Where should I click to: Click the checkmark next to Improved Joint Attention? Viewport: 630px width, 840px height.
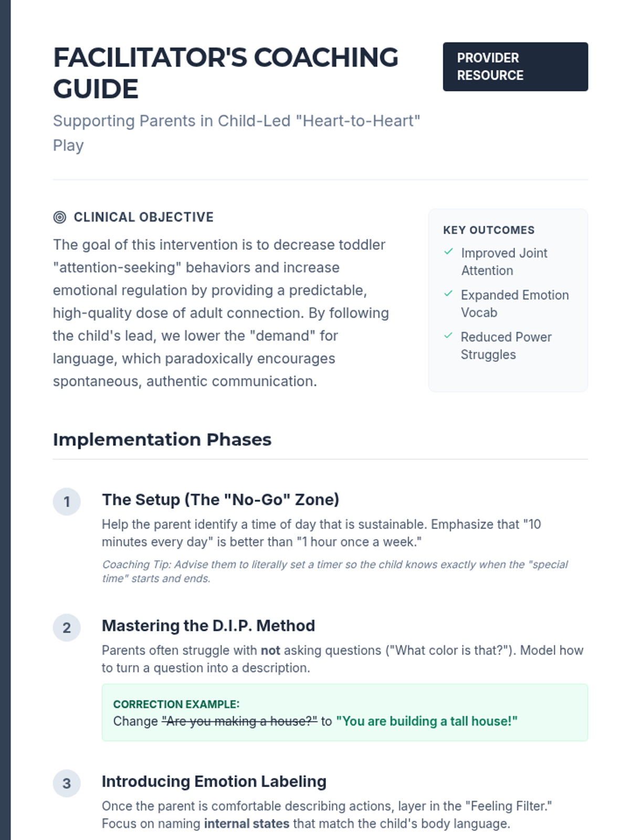pyautogui.click(x=448, y=252)
